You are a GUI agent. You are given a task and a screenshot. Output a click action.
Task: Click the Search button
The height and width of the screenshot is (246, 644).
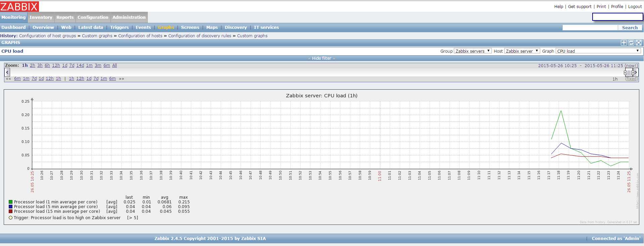click(630, 28)
